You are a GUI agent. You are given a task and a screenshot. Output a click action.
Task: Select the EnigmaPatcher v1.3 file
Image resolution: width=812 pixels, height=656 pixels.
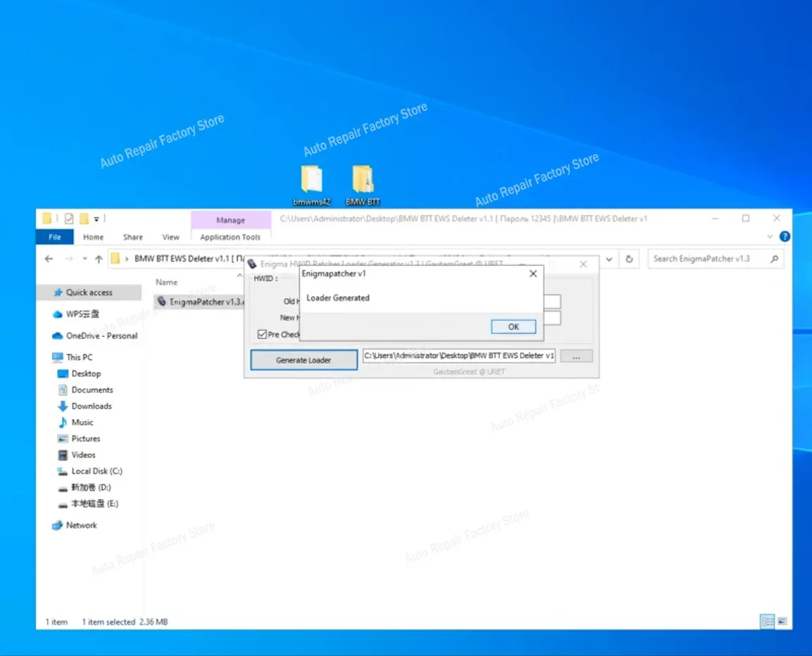pos(199,302)
